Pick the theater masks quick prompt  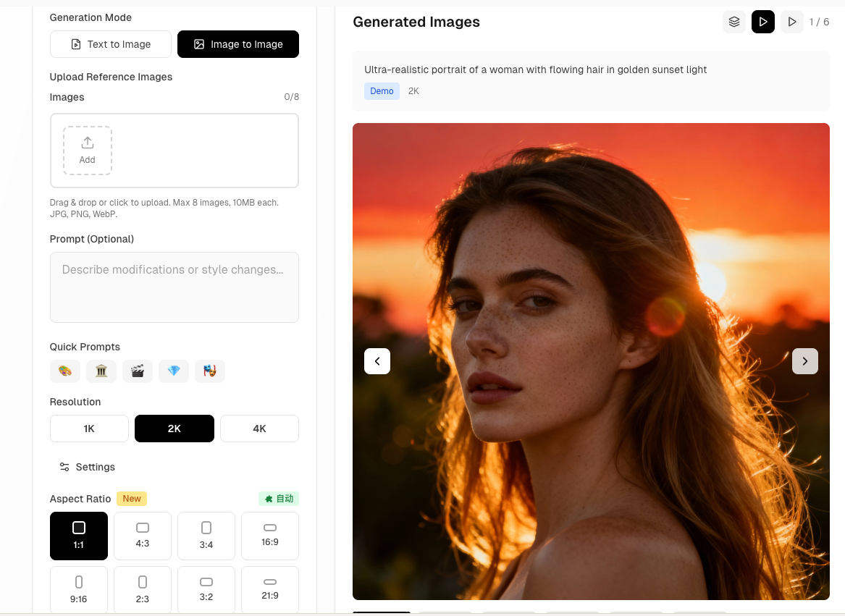209,371
